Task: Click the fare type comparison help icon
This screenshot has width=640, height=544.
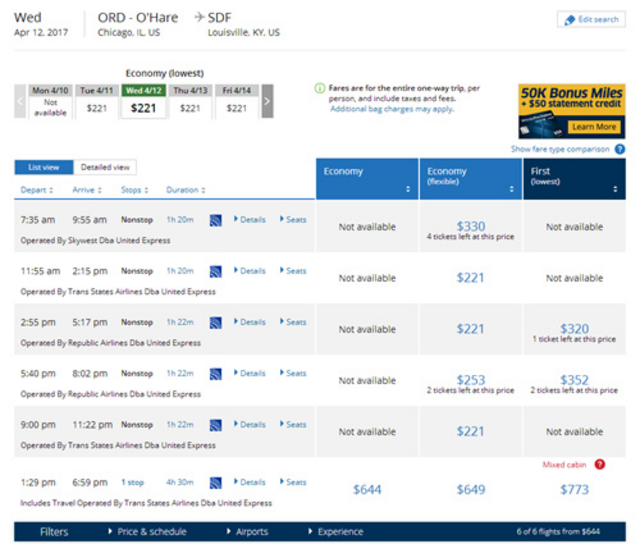Action: [x=620, y=149]
